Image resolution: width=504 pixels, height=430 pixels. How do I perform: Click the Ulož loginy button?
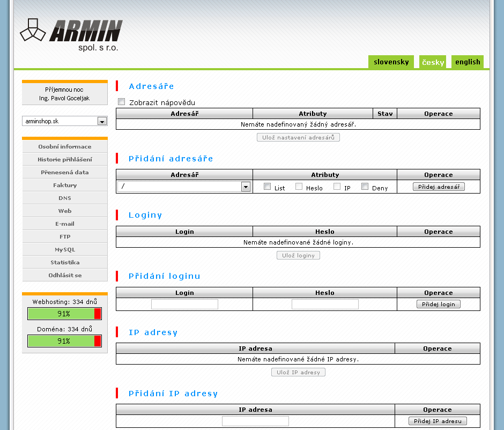point(298,255)
